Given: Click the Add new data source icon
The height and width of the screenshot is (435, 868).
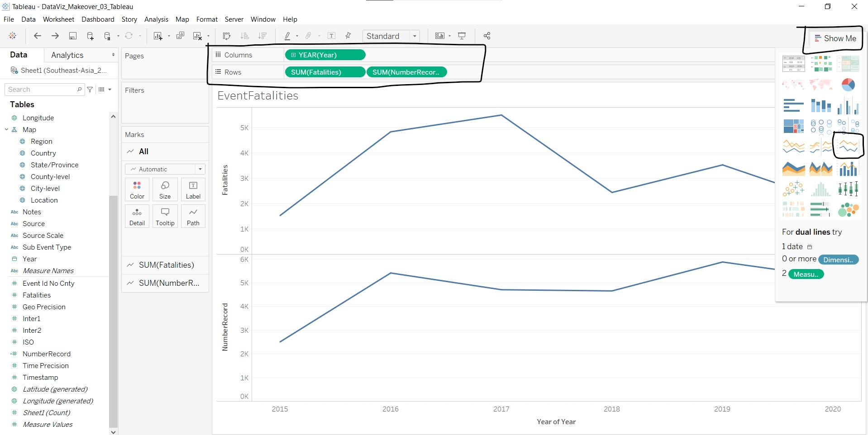Looking at the screenshot, I should (90, 36).
